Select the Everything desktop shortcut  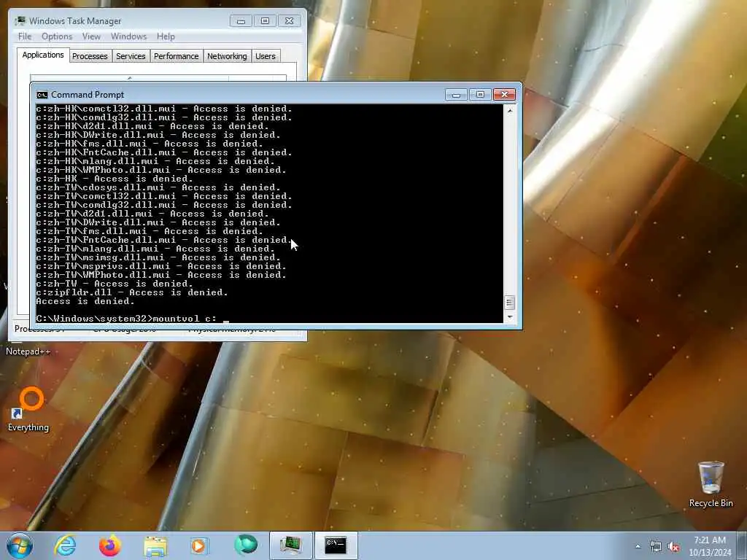[x=28, y=410]
